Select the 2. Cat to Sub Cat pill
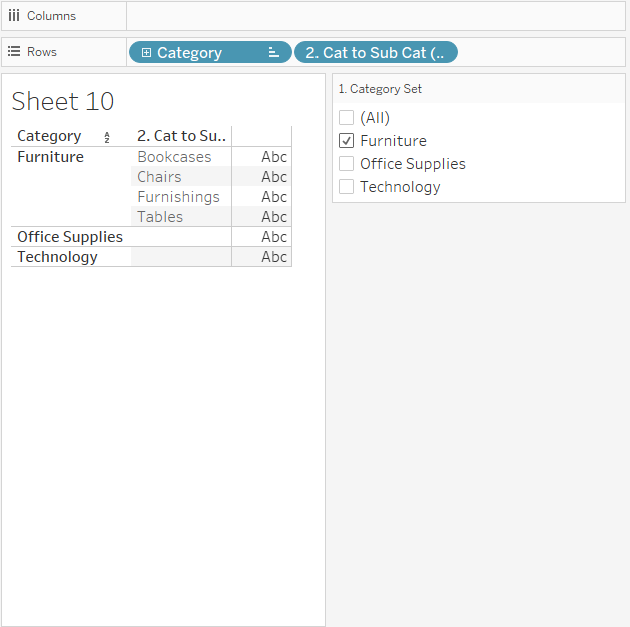630x627 pixels. coord(375,53)
